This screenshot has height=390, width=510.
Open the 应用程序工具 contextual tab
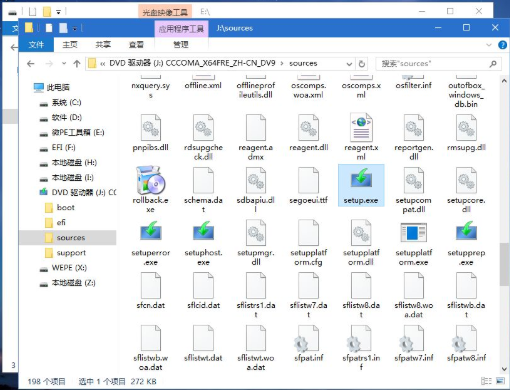pyautogui.click(x=181, y=29)
